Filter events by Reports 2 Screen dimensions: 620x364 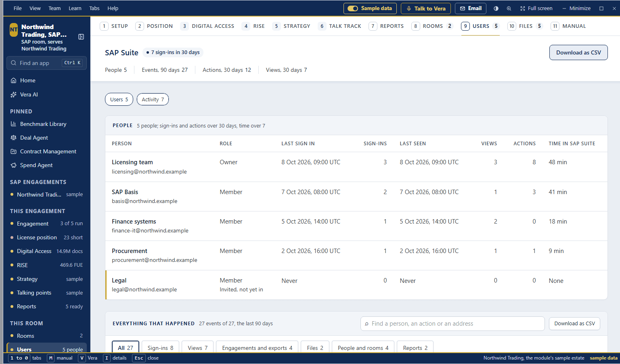coord(415,348)
